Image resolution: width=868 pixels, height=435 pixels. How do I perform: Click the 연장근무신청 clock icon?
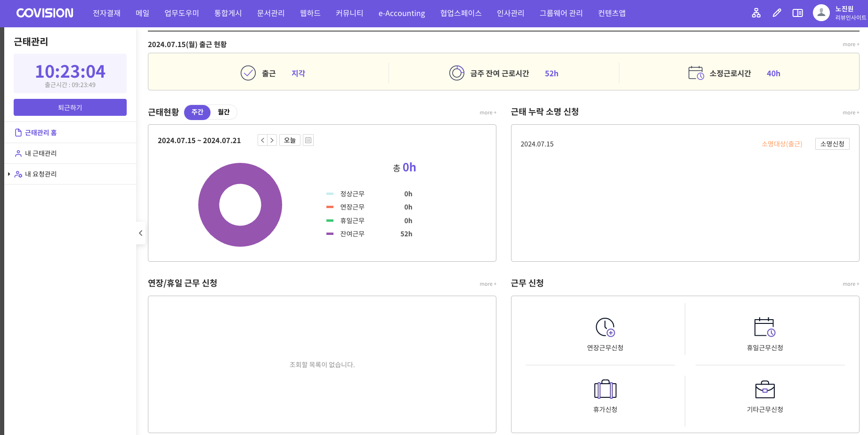(x=605, y=327)
